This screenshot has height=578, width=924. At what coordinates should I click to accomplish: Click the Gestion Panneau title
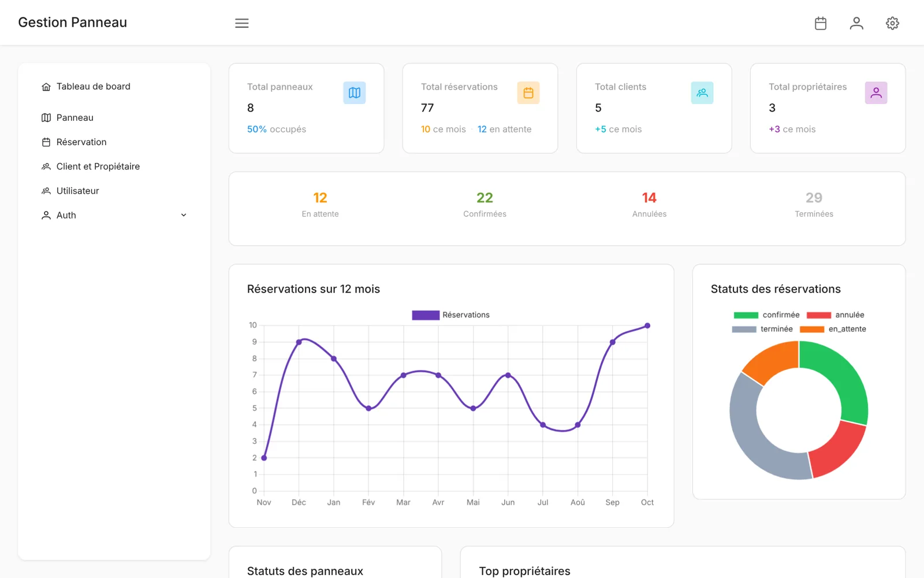point(73,23)
